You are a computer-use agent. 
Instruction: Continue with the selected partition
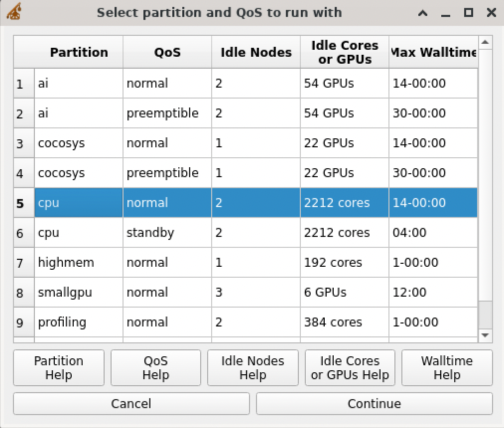[x=374, y=404]
